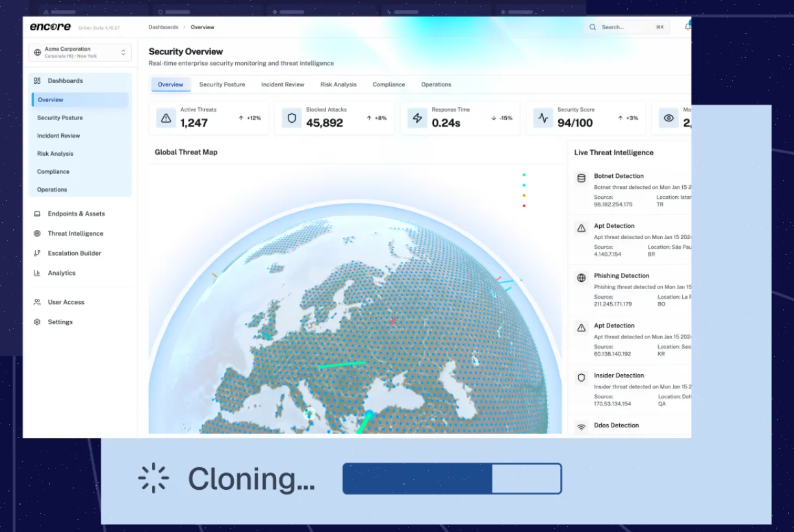This screenshot has height=532, width=794.
Task: Click the Cloning progress bar
Action: click(x=452, y=479)
